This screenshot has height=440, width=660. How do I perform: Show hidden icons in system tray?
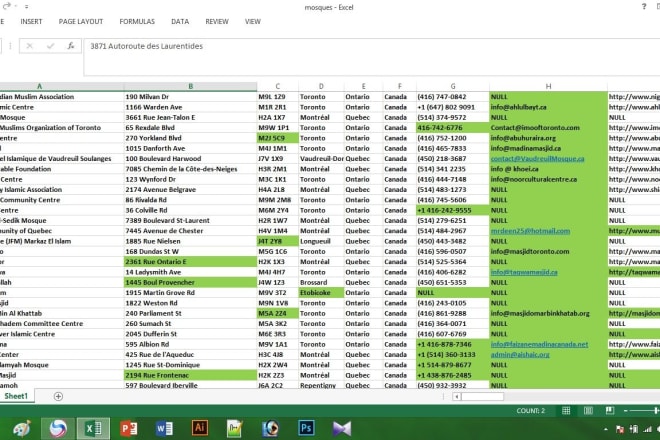(x=606, y=429)
